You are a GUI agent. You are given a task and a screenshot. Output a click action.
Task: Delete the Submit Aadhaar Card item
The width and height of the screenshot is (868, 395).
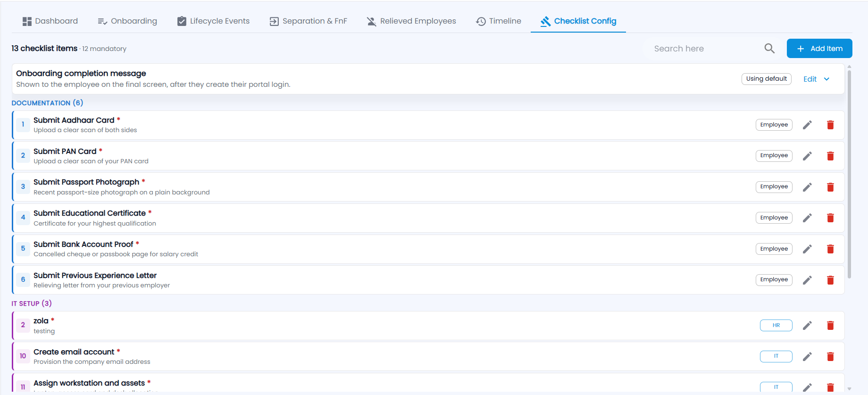pos(831,125)
